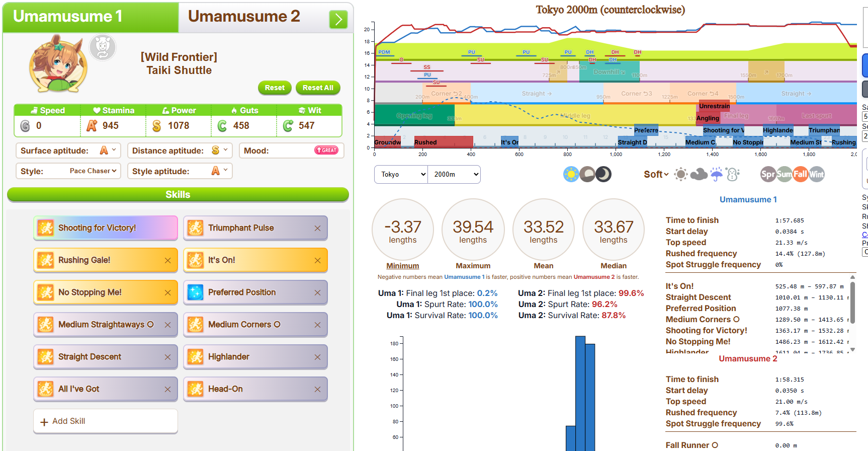Click the Reset button
Image resolution: width=868 pixels, height=451 pixels.
coord(275,88)
